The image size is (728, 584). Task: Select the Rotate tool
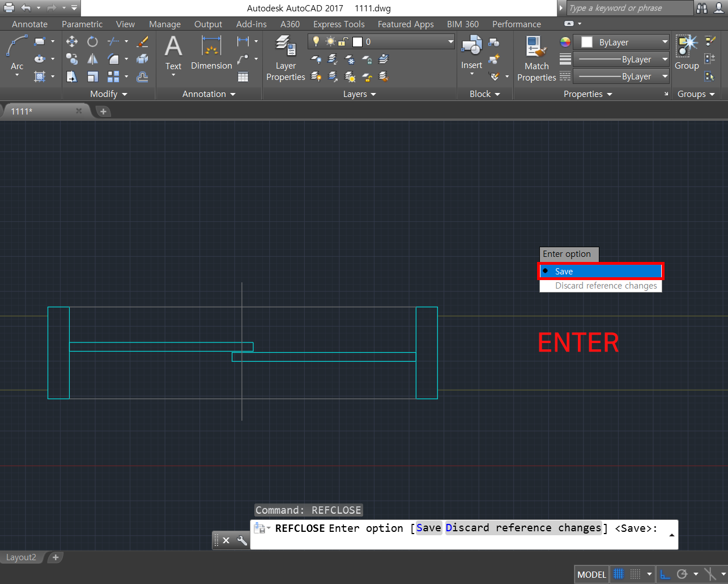tap(92, 41)
